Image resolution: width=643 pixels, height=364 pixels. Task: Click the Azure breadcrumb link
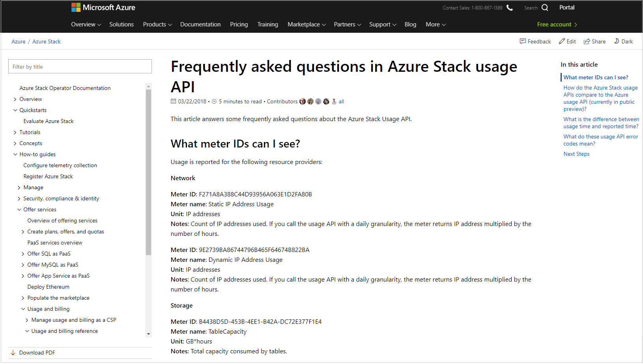tap(19, 41)
